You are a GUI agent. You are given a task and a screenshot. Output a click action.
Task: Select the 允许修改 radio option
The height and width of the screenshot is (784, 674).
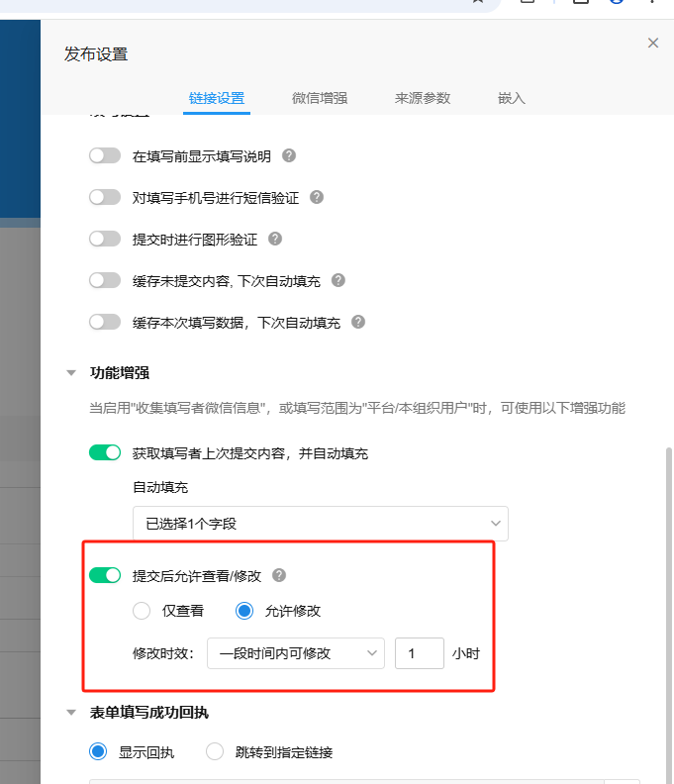(x=244, y=611)
